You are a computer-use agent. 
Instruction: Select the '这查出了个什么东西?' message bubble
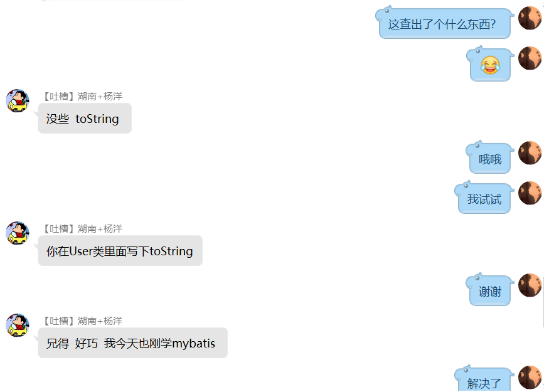click(444, 23)
